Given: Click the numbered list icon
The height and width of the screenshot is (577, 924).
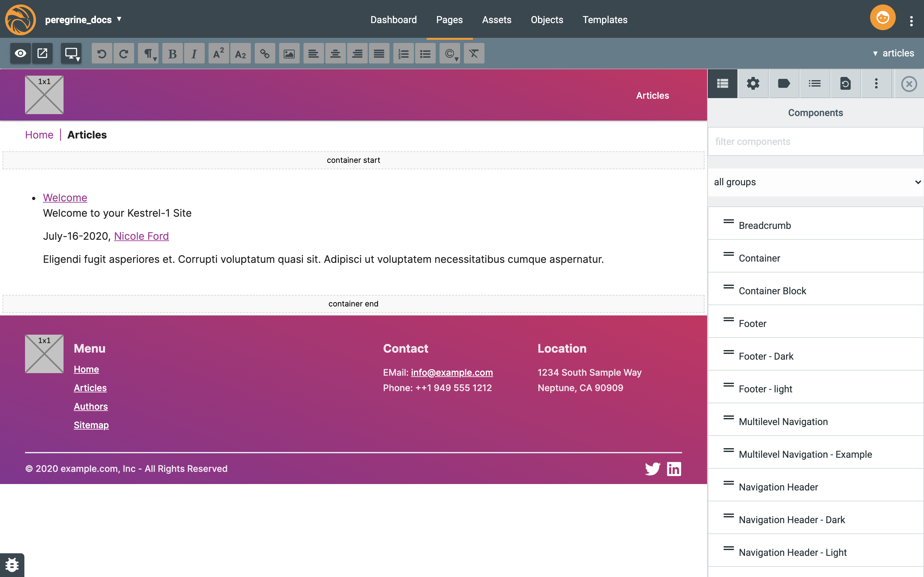Looking at the screenshot, I should pos(403,54).
